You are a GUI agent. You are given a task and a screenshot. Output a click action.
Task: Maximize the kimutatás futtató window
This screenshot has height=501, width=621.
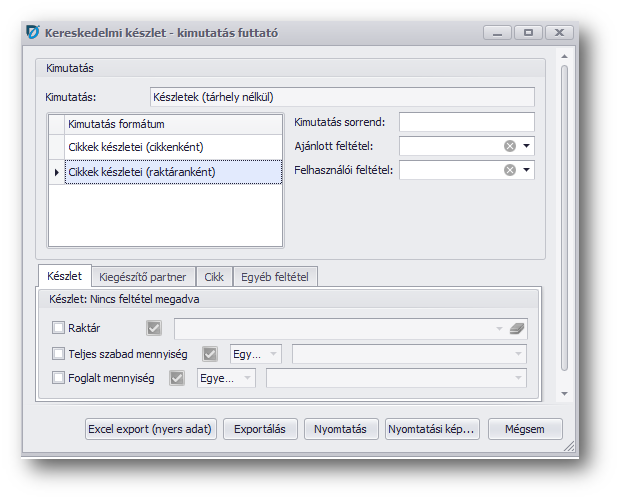pos(528,32)
